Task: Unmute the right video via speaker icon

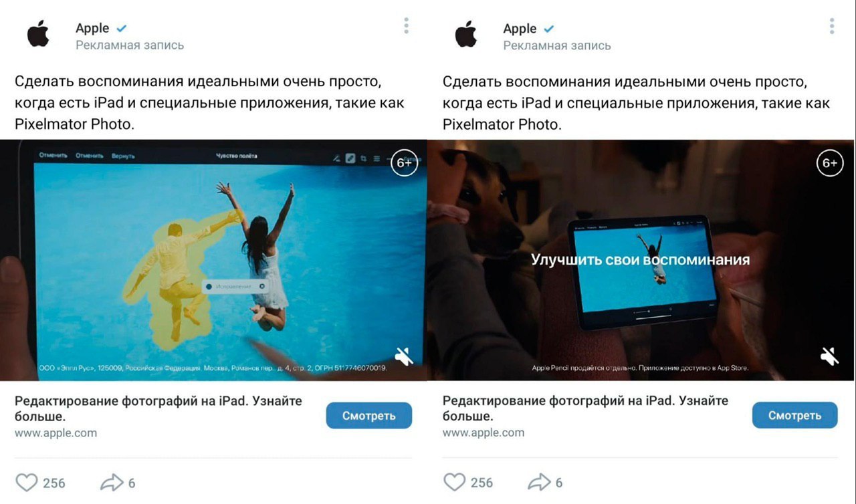Action: coord(830,357)
